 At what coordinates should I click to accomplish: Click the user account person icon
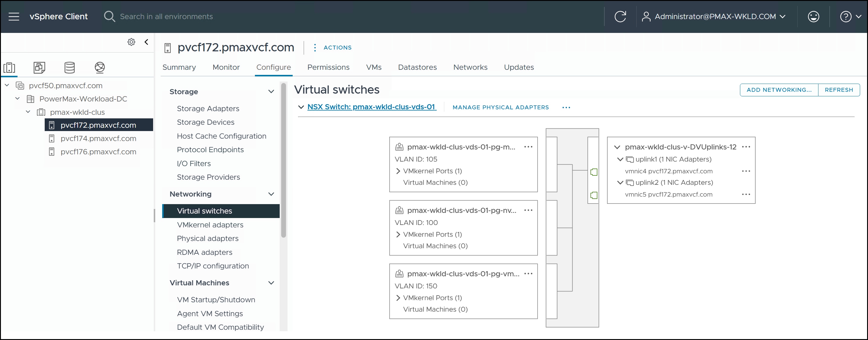(646, 17)
